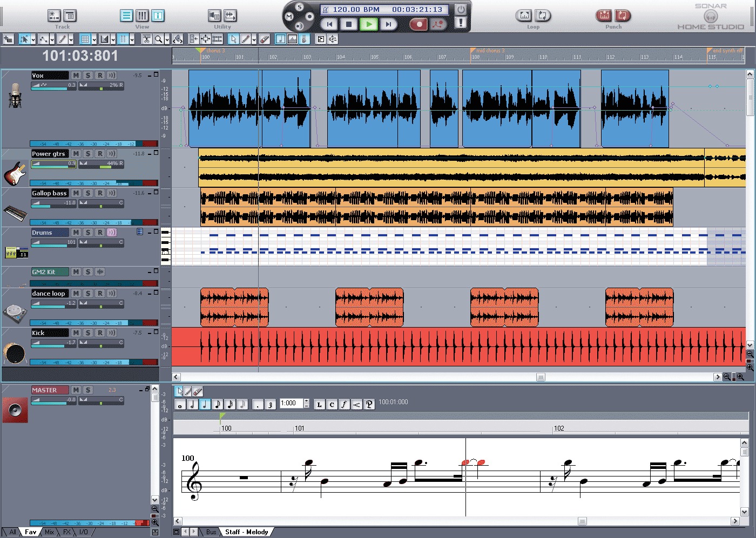Open the snap grid dropdown arrow
756x538 pixels.
94,39
